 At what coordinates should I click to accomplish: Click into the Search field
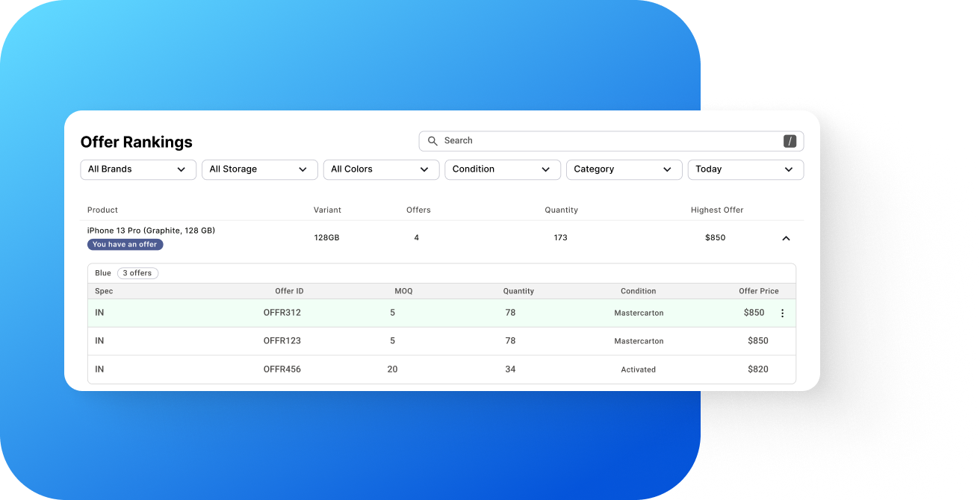[x=611, y=141]
